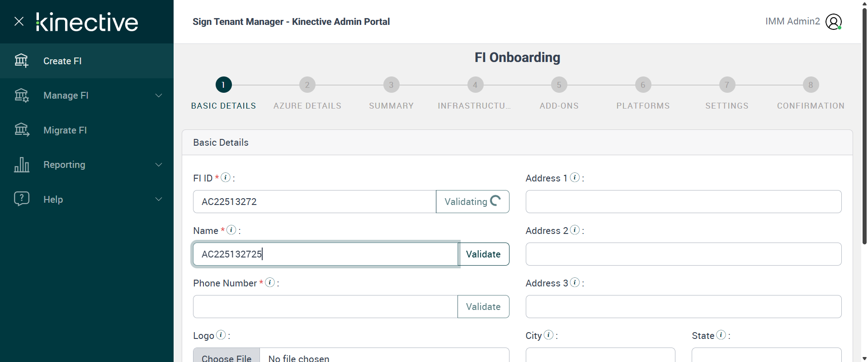Image resolution: width=868 pixels, height=362 pixels.
Task: Show info tooltip for Logo field
Action: point(221,335)
